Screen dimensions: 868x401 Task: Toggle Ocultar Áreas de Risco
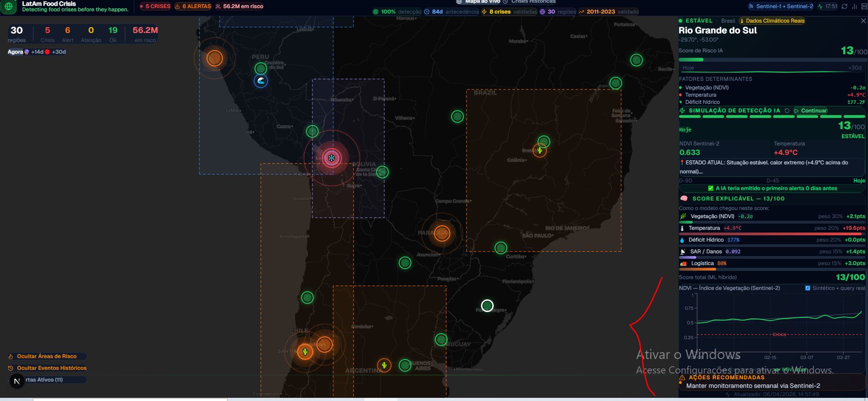[47, 356]
